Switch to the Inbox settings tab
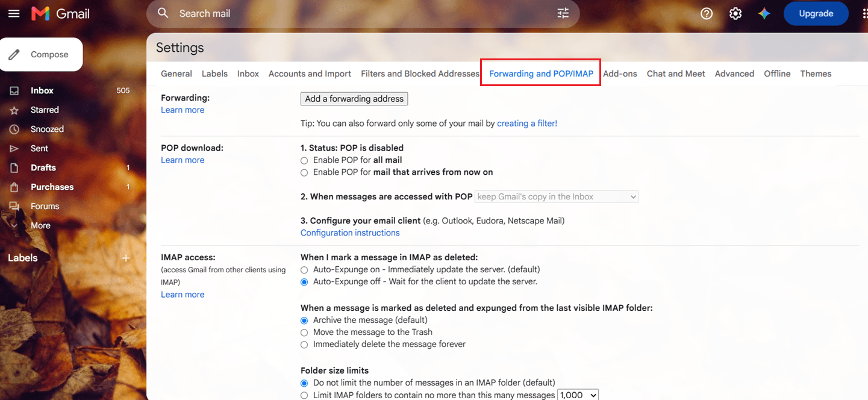The height and width of the screenshot is (400, 868). [248, 73]
